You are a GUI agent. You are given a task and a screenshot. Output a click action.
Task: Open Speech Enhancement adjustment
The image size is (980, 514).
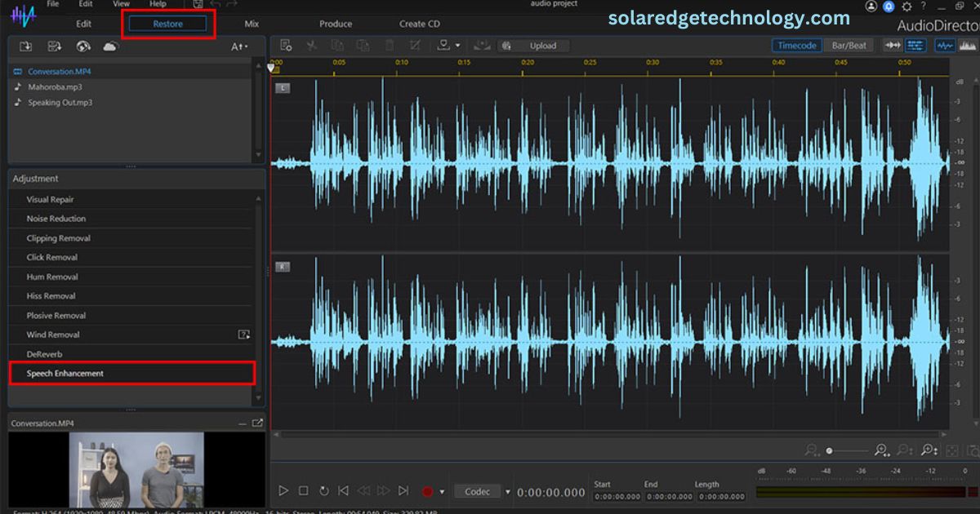(132, 374)
